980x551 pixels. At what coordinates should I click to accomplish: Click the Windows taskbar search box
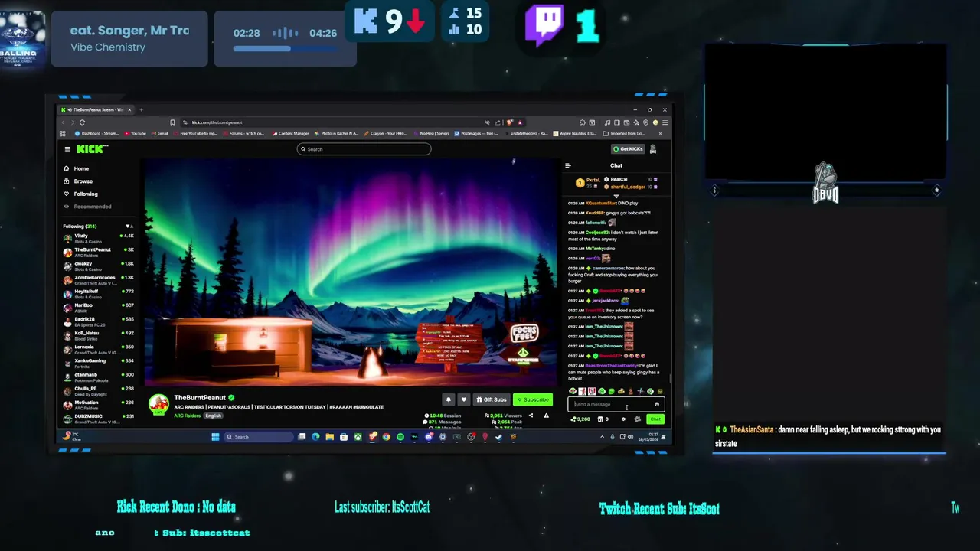coord(259,437)
